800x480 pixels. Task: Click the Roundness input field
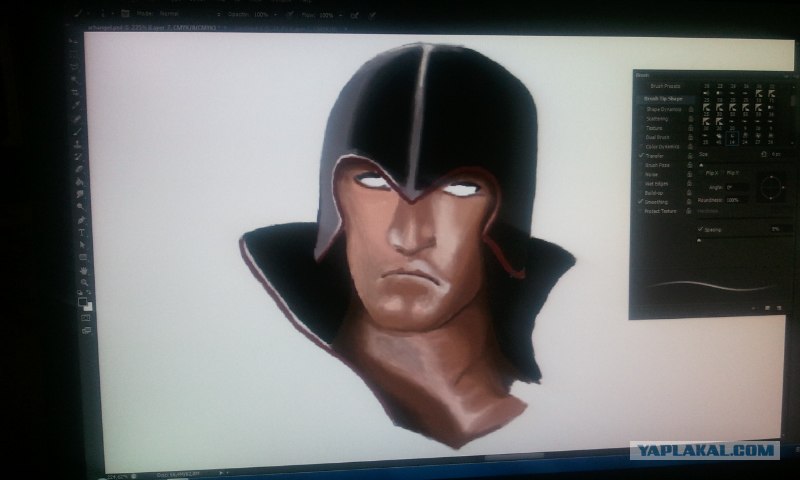pos(736,200)
